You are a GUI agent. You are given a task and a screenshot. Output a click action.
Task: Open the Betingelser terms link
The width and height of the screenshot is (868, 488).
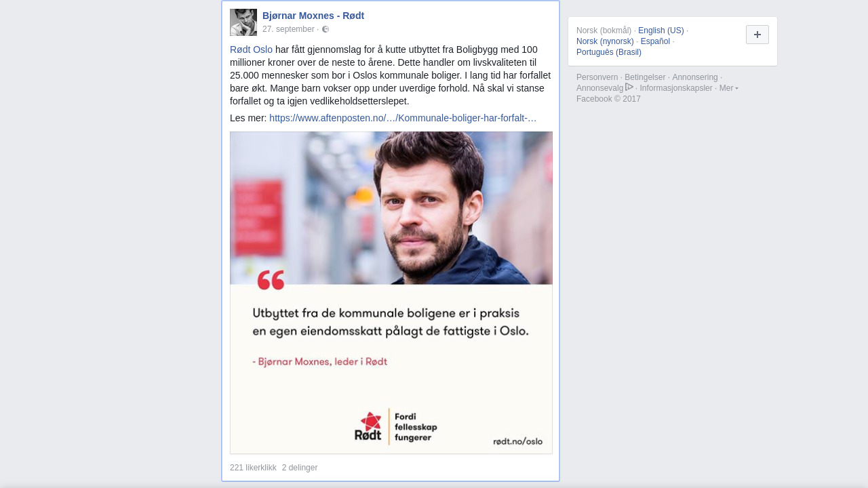click(645, 77)
